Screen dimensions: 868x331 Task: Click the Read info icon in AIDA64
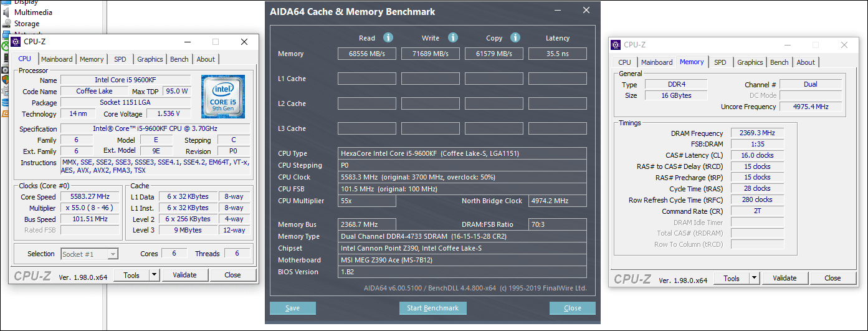tap(388, 37)
